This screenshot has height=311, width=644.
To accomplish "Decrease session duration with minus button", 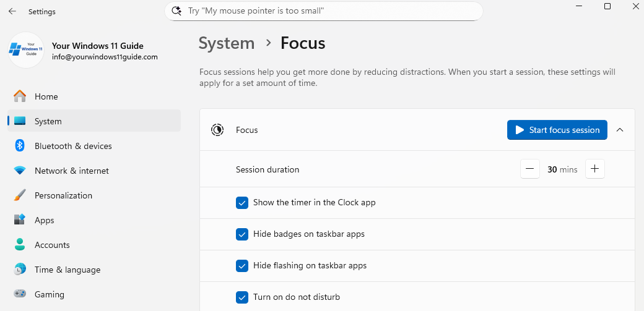I will click(x=530, y=169).
